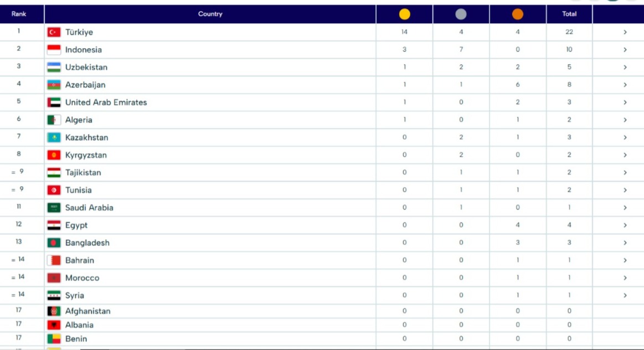
Task: Open the Bangladesh country link
Action: (x=87, y=243)
